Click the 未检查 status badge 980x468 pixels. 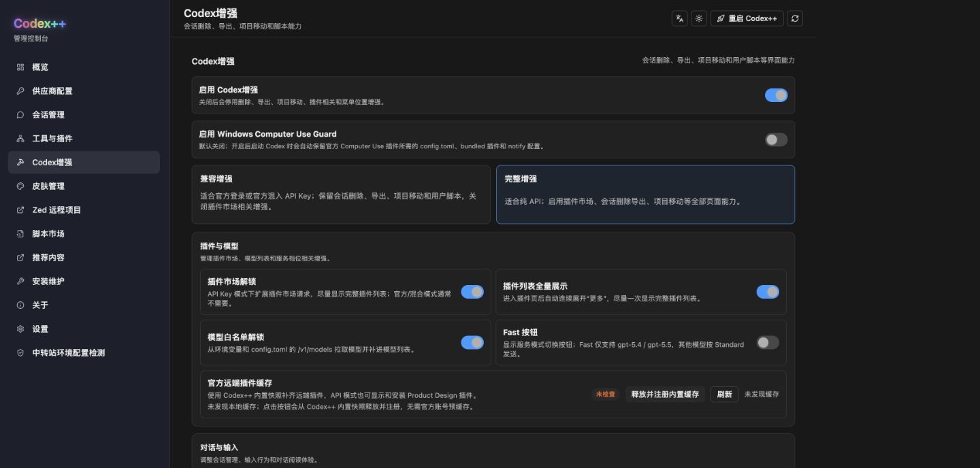pyautogui.click(x=605, y=395)
